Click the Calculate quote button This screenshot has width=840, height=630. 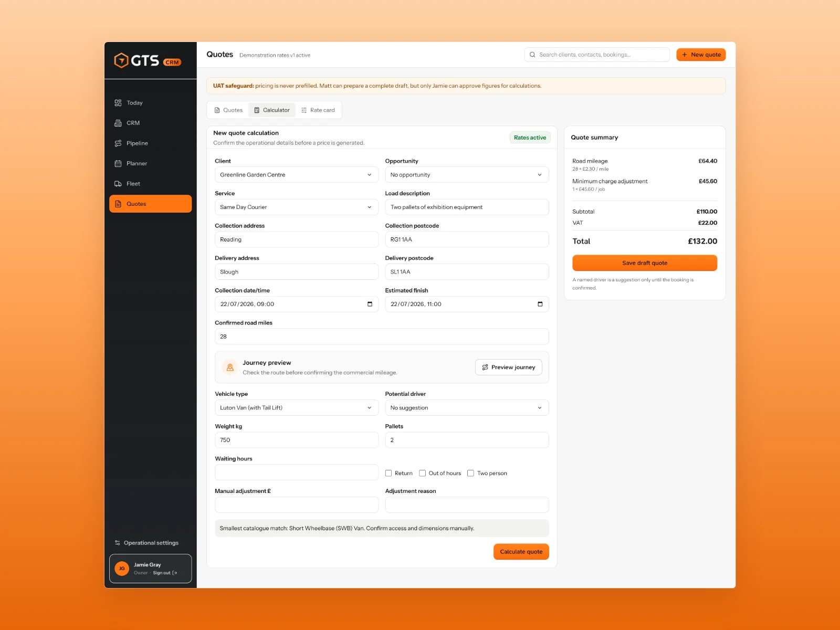coord(521,552)
